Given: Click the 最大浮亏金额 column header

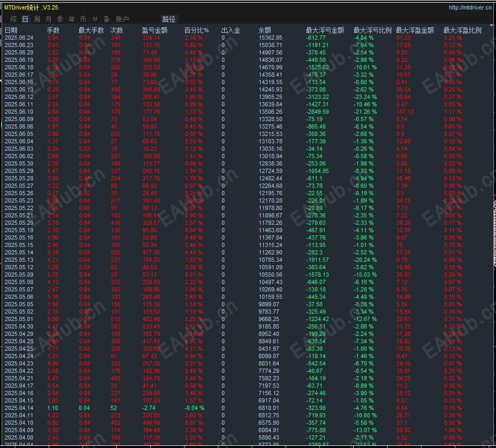Looking at the screenshot, I should pyautogui.click(x=325, y=30).
